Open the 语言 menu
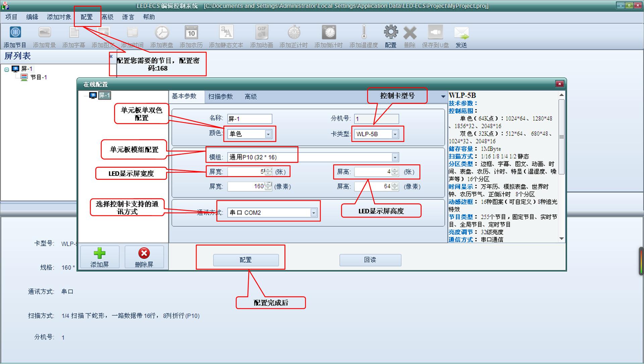 click(x=128, y=17)
